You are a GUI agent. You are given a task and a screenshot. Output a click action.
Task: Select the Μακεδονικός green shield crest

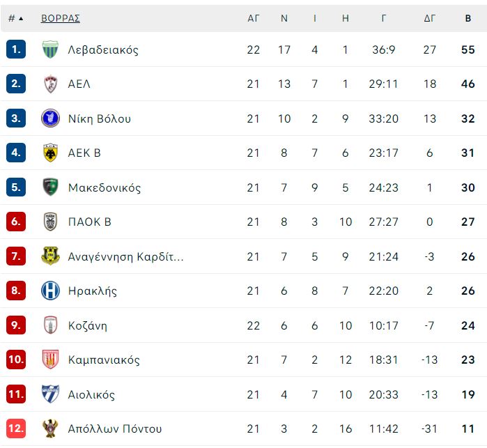[50, 187]
